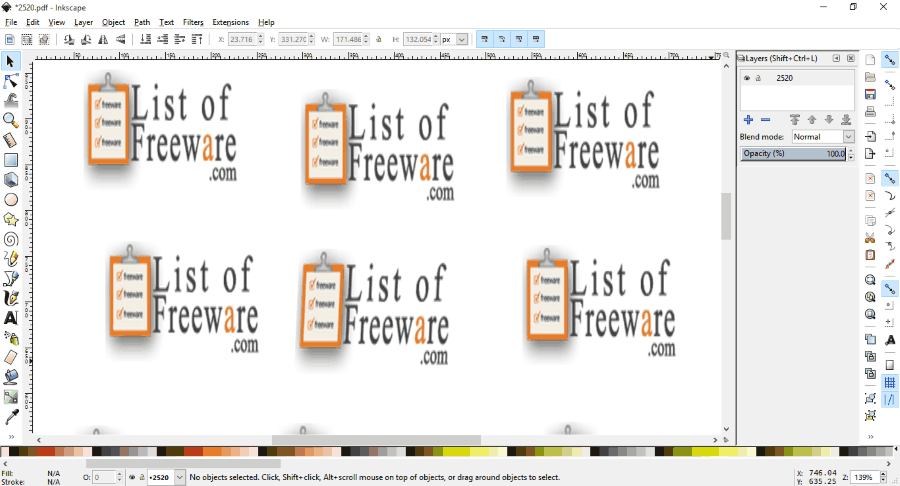Raise layer to top button
This screenshot has height=486, width=900.
click(794, 120)
